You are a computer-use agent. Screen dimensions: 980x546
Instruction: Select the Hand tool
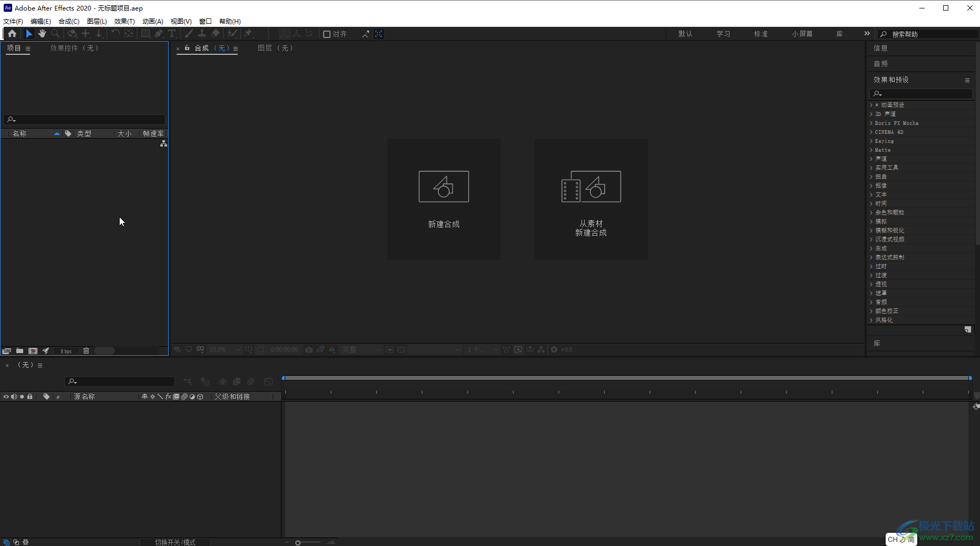click(x=42, y=34)
